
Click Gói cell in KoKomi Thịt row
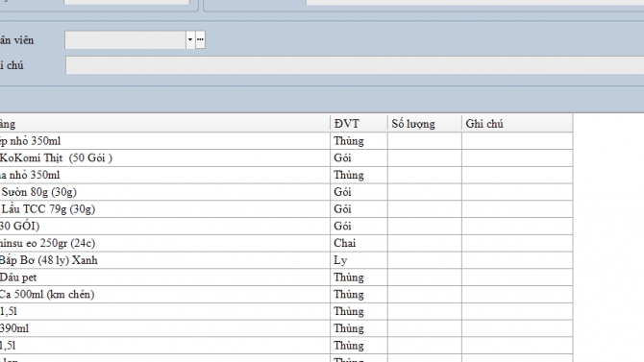click(x=359, y=158)
